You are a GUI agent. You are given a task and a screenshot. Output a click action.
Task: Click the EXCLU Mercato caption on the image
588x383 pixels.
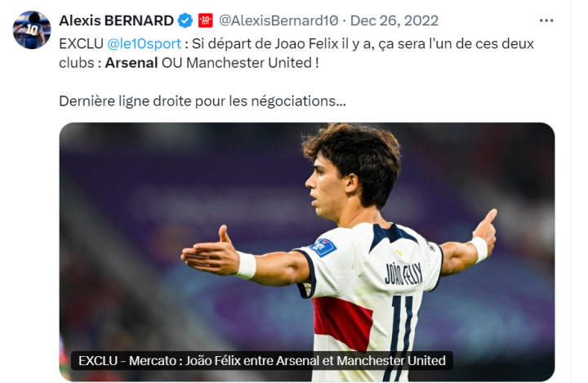tap(262, 360)
